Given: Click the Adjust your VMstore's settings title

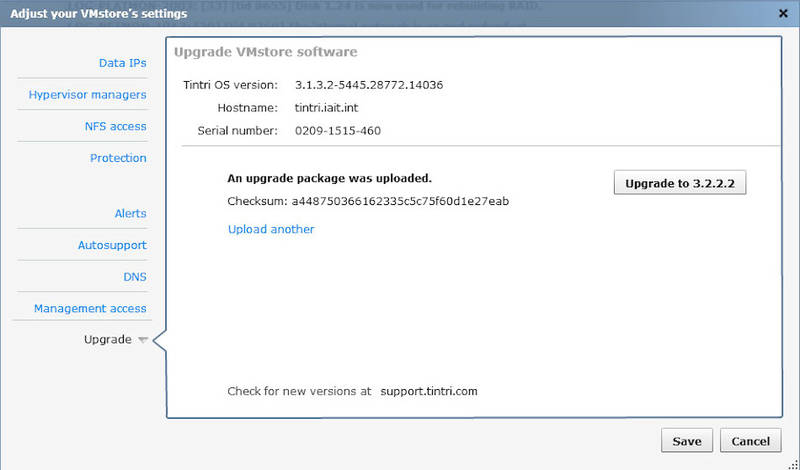Looking at the screenshot, I should coord(98,14).
